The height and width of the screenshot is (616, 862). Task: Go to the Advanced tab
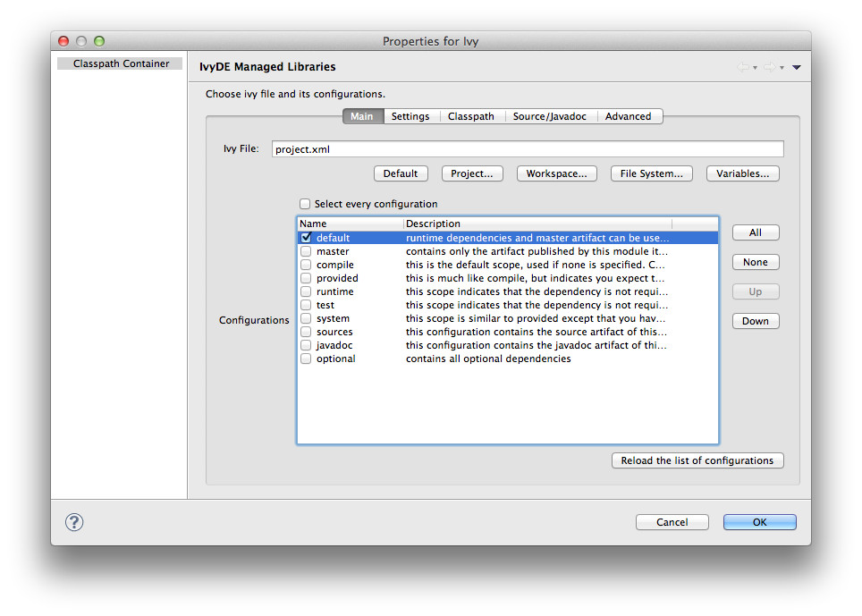pyautogui.click(x=628, y=116)
